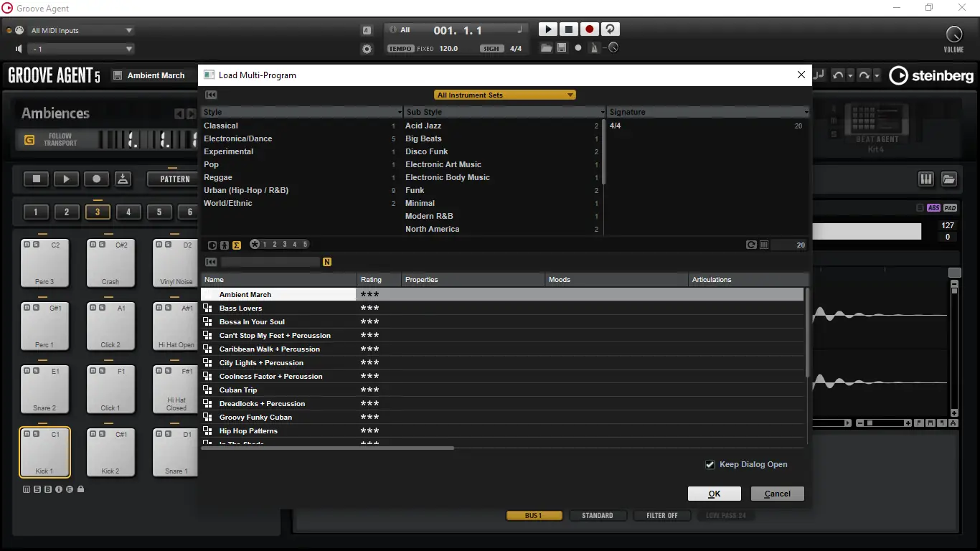
Task: Open the All MIDI Inputs dropdown
Action: coord(82,30)
